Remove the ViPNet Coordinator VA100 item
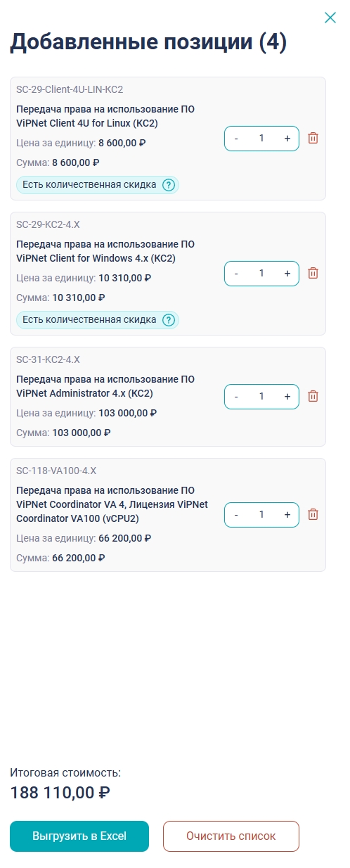This screenshot has width=350, height=868. (313, 514)
